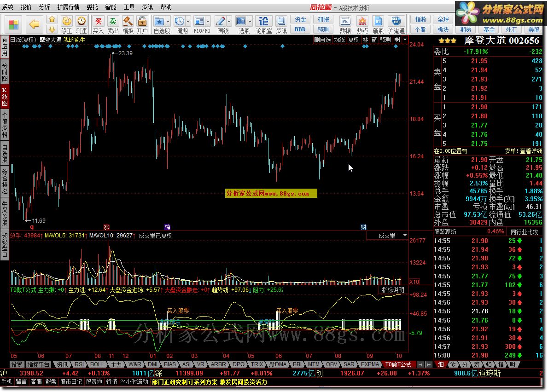548x392 pixels.
Task: Click the 板块 sector button
Action: (443, 29)
